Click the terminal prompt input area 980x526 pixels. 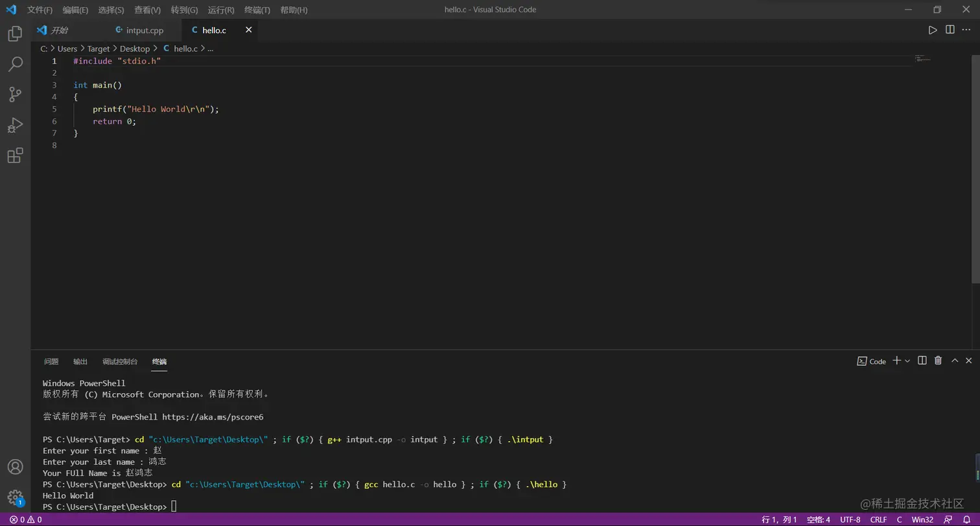(x=174, y=507)
